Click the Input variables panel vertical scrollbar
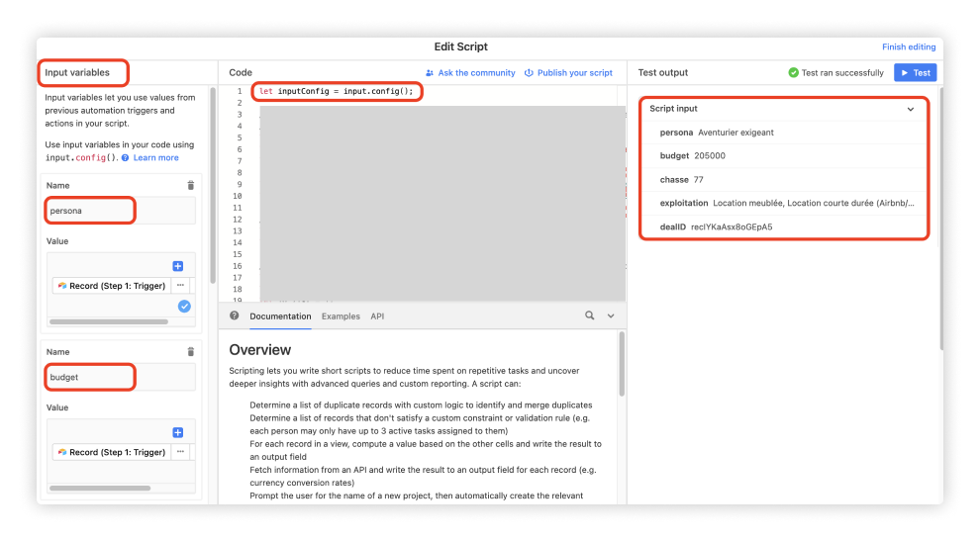Viewport: 980px width, 541px height. [x=213, y=186]
